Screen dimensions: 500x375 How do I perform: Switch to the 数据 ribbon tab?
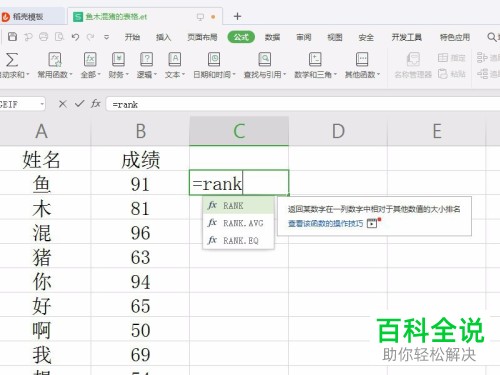[272, 37]
